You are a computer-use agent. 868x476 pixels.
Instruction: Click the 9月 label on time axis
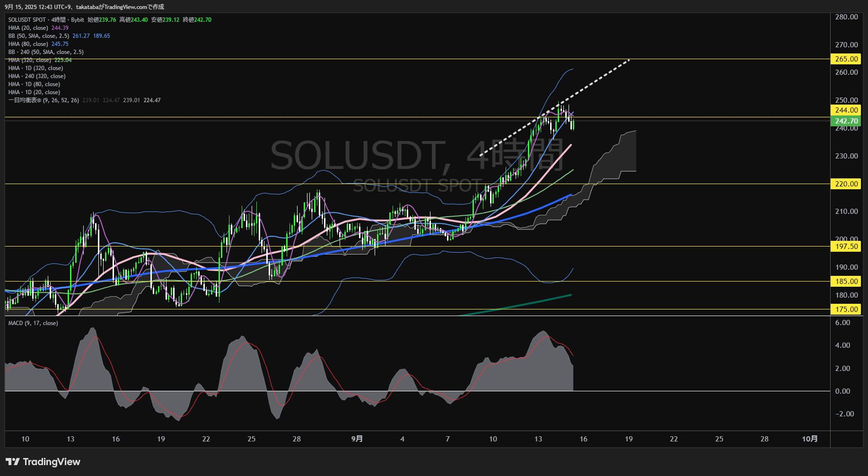pyautogui.click(x=357, y=439)
